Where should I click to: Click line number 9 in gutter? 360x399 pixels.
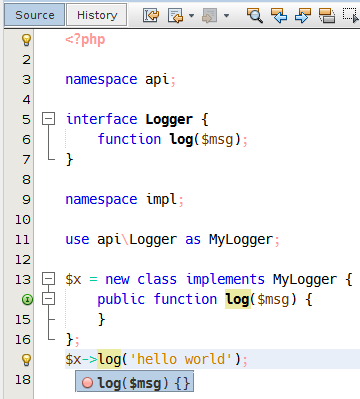[x=26, y=200]
